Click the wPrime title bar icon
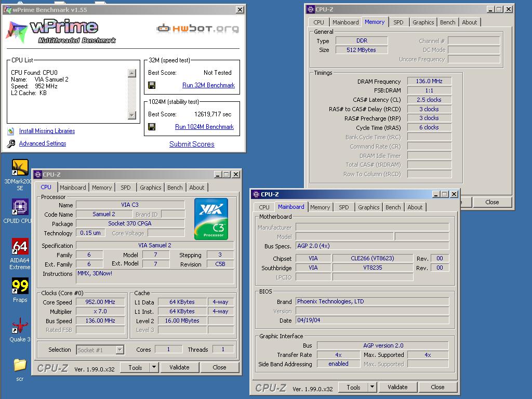Image resolution: width=532 pixels, height=399 pixels. pyautogui.click(x=7, y=10)
